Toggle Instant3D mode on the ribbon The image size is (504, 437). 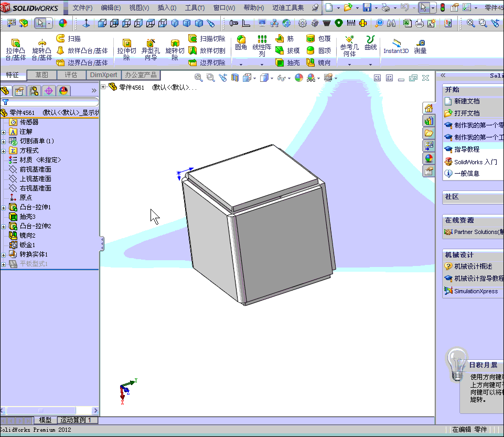[x=396, y=47]
